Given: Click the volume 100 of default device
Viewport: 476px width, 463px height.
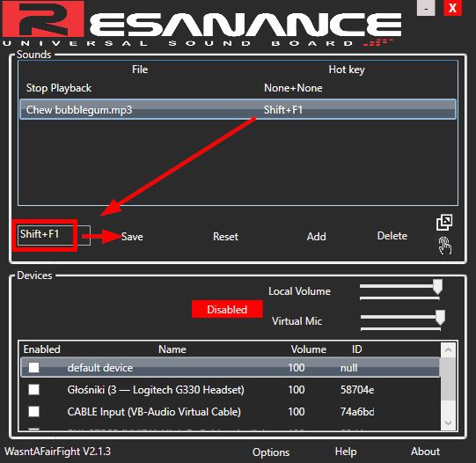Looking at the screenshot, I should click(x=297, y=368).
